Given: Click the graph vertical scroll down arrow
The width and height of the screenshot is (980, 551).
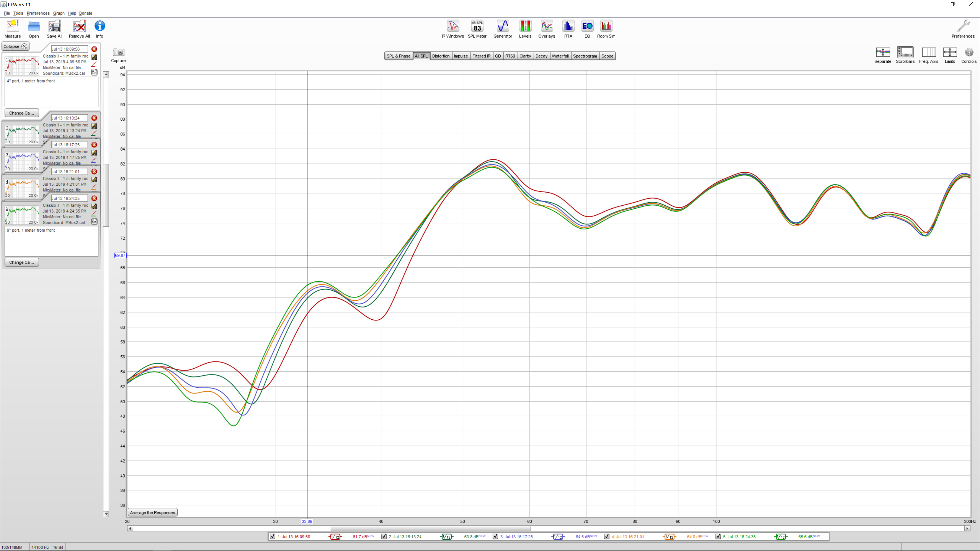Looking at the screenshot, I should tap(106, 514).
